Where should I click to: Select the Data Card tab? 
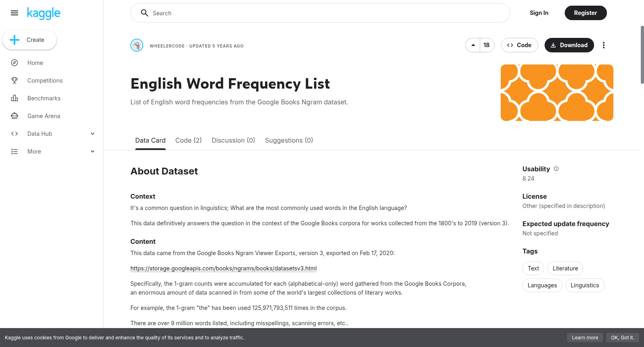tap(150, 140)
